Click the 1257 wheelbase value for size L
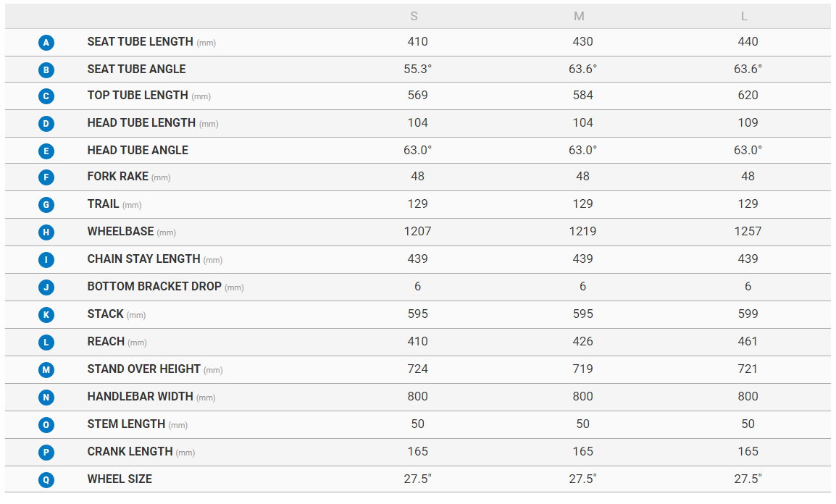The width and height of the screenshot is (836, 504). click(748, 232)
